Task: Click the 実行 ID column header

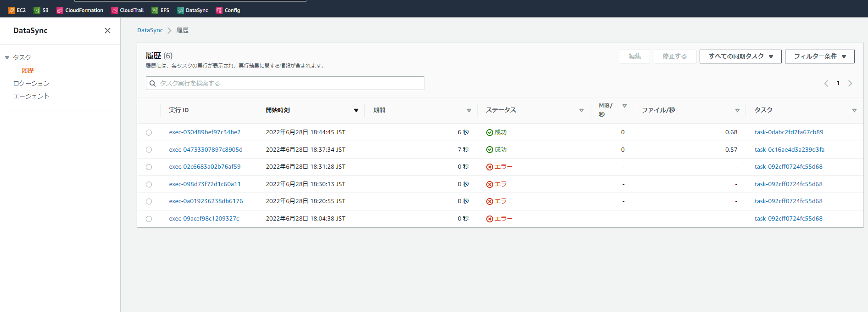Action: click(x=179, y=110)
